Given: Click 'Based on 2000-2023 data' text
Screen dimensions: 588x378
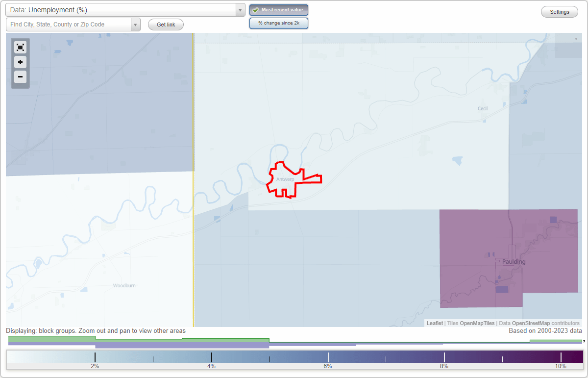Looking at the screenshot, I should click(x=545, y=331).
